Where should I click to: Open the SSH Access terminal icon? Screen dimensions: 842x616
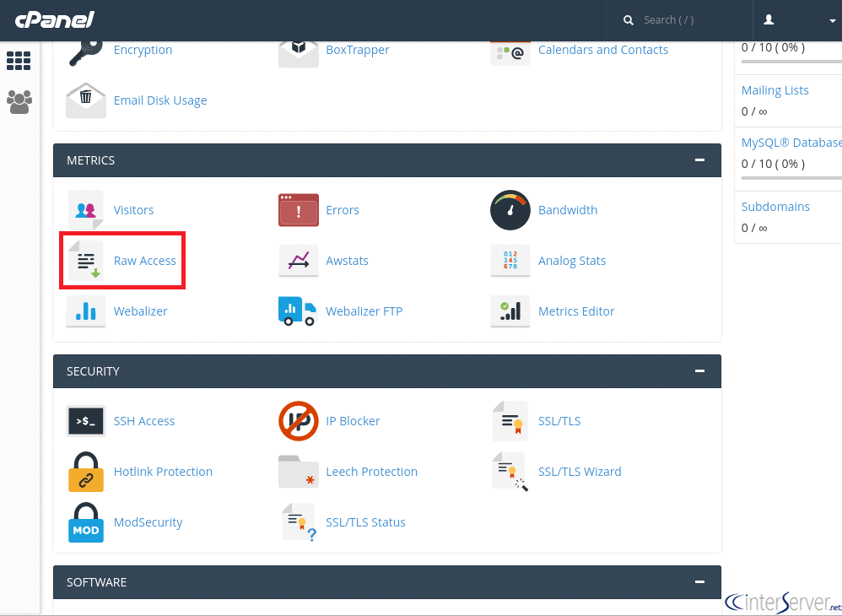pyautogui.click(x=86, y=421)
